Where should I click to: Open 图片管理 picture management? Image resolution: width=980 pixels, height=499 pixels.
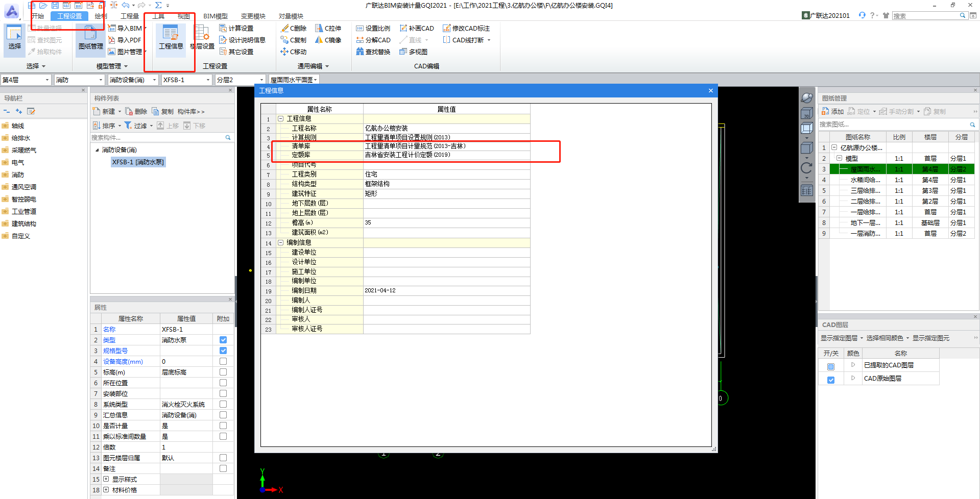click(x=125, y=52)
